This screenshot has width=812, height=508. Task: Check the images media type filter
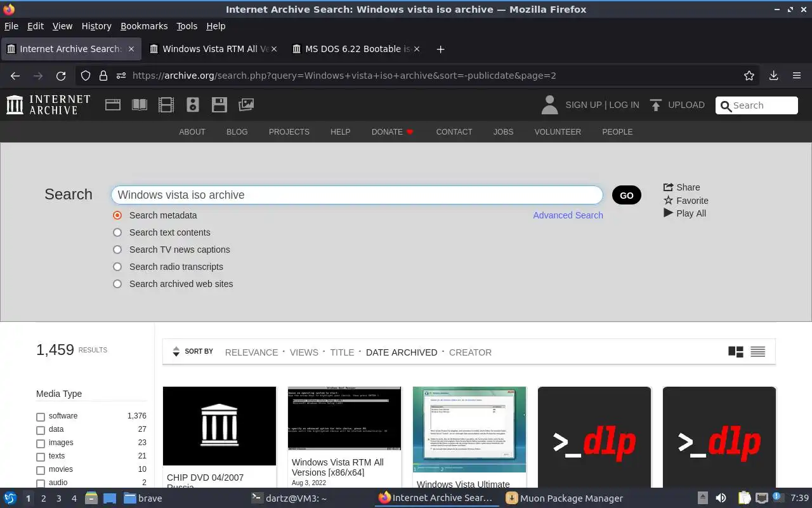pos(41,444)
